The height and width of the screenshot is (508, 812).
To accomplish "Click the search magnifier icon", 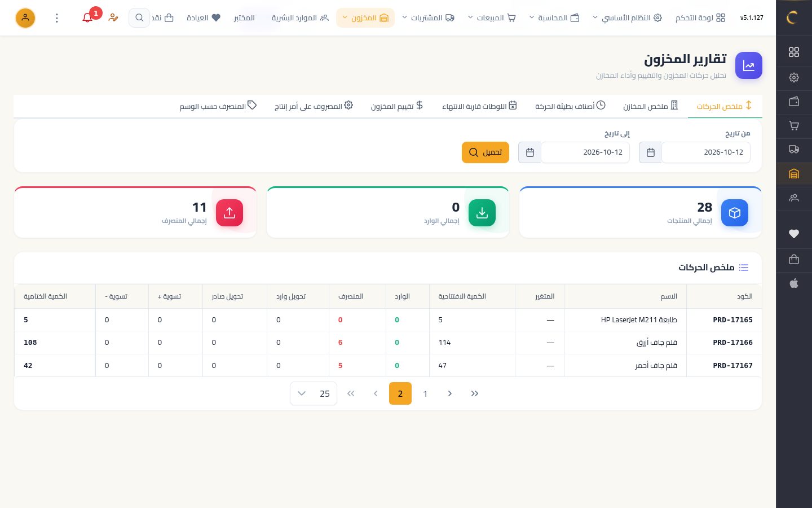I will pyautogui.click(x=139, y=17).
